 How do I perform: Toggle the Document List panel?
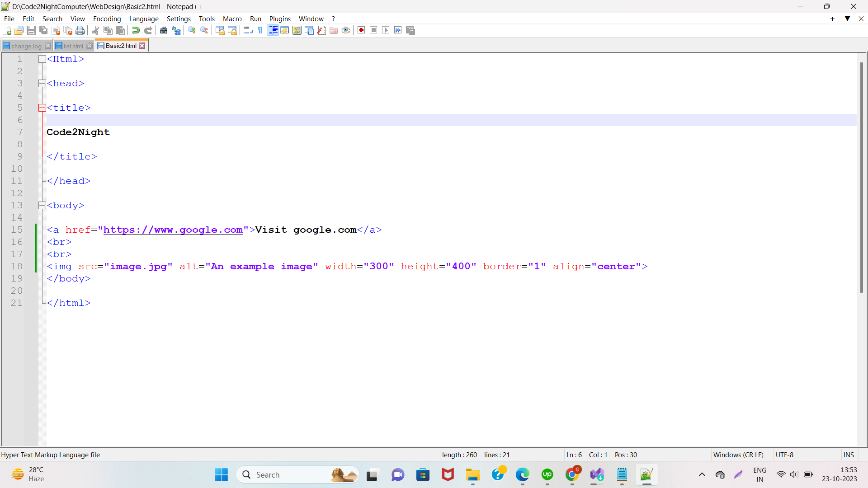coord(309,30)
